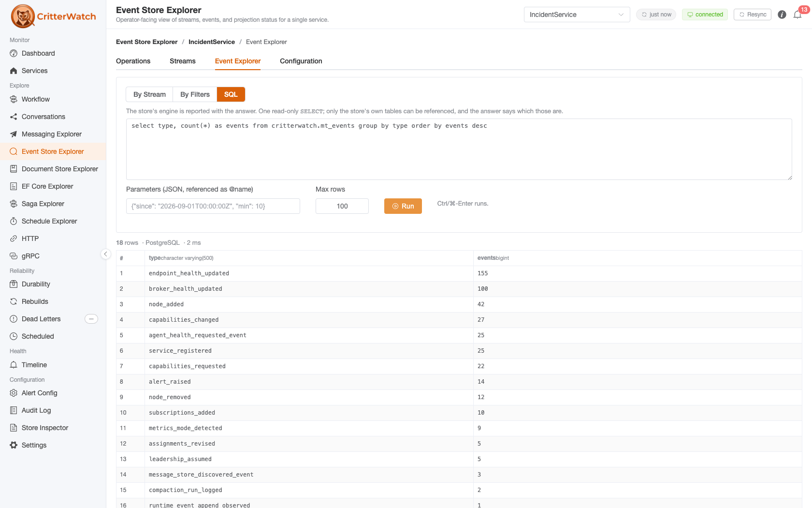Image resolution: width=812 pixels, height=508 pixels.
Task: Click the HTTP link icon
Action: [14, 239]
